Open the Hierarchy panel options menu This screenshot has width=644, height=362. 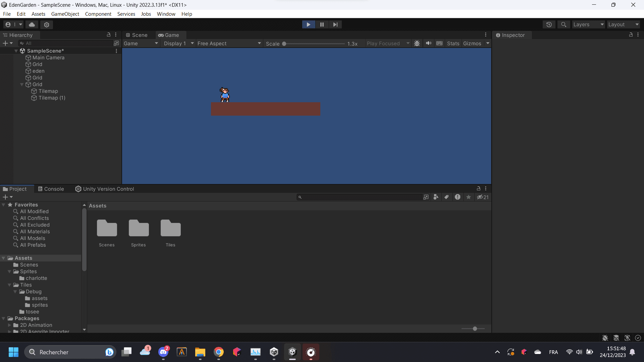[116, 35]
